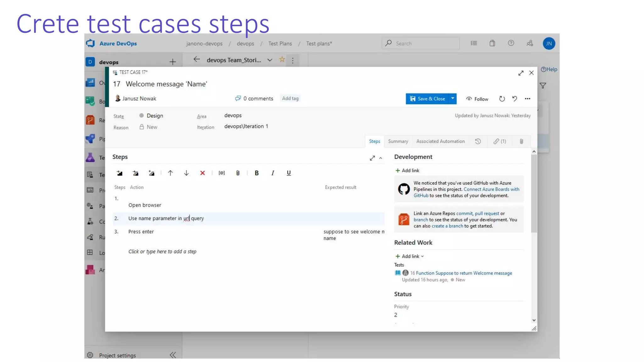Image resolution: width=644 pixels, height=362 pixels.
Task: Star the devops Team_Stories plan as favorite
Action: [282, 60]
